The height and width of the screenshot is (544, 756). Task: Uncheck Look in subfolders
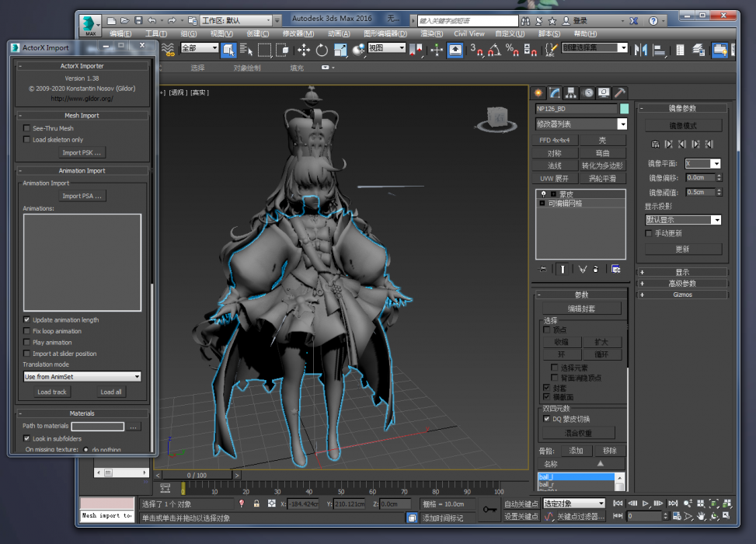pos(27,438)
